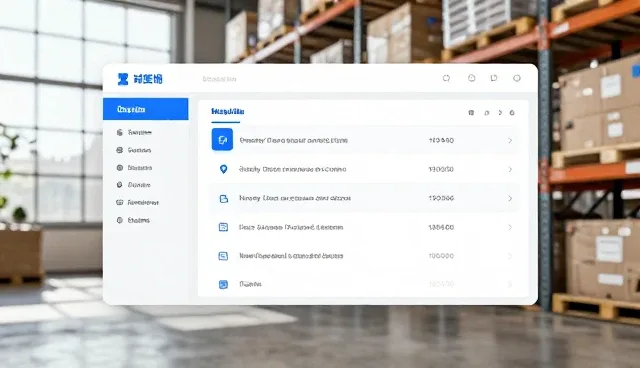This screenshot has width=640, height=368.
Task: Click the right chevron in the panel toolbar
Action: pos(500,113)
